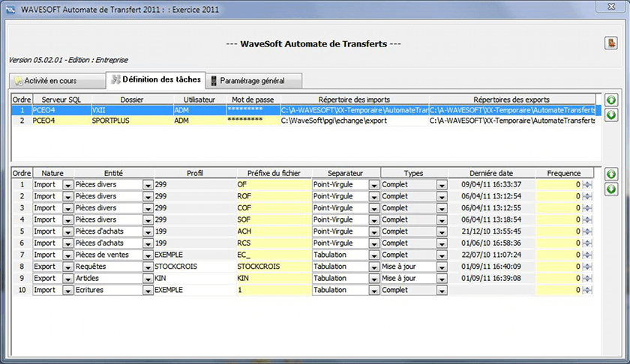Image resolution: width=630 pixels, height=364 pixels.
Task: Open Entité dropdown for row 5 Pièces d'achats
Action: click(148, 232)
